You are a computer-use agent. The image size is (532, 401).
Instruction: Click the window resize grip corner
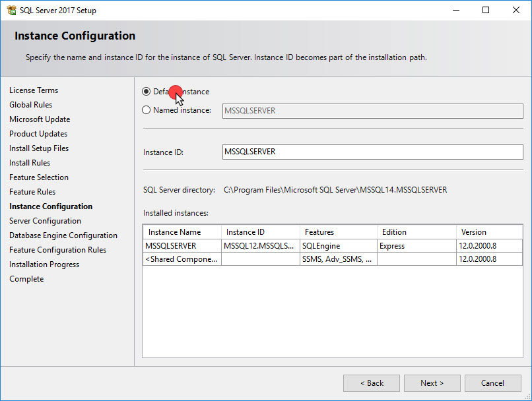(x=527, y=396)
